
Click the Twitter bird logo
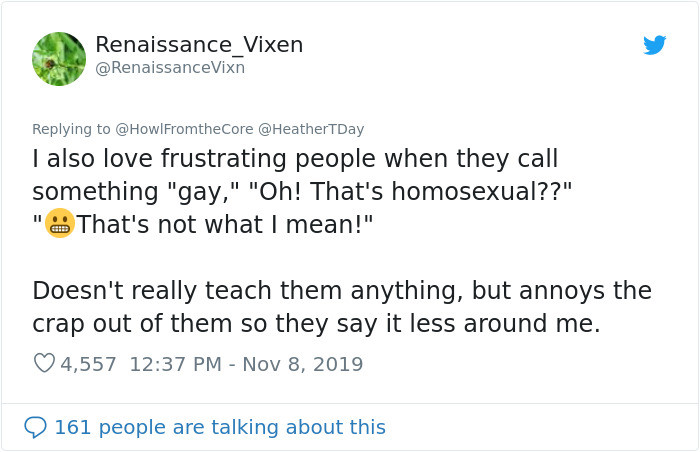pyautogui.click(x=655, y=45)
